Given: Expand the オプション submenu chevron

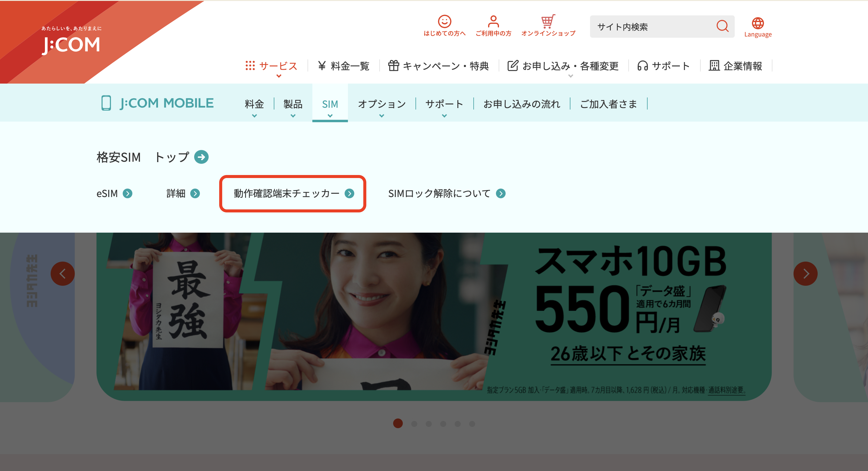Looking at the screenshot, I should coord(381,116).
